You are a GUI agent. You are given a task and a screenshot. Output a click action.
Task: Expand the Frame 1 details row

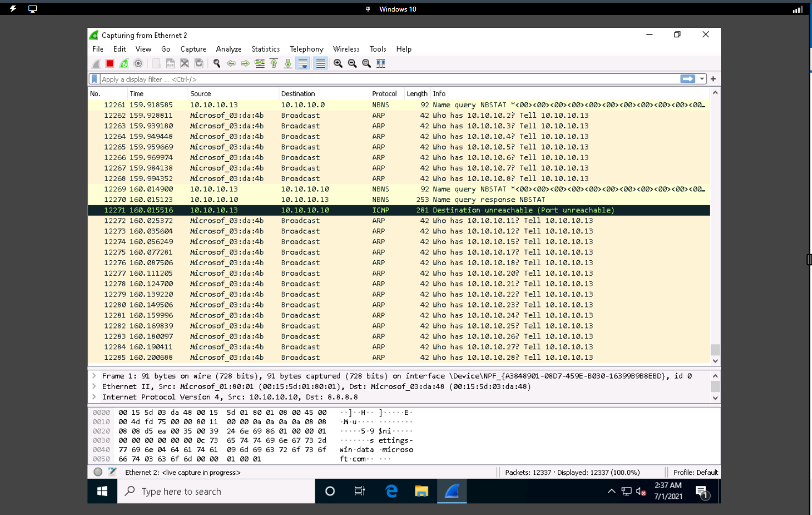(94, 376)
